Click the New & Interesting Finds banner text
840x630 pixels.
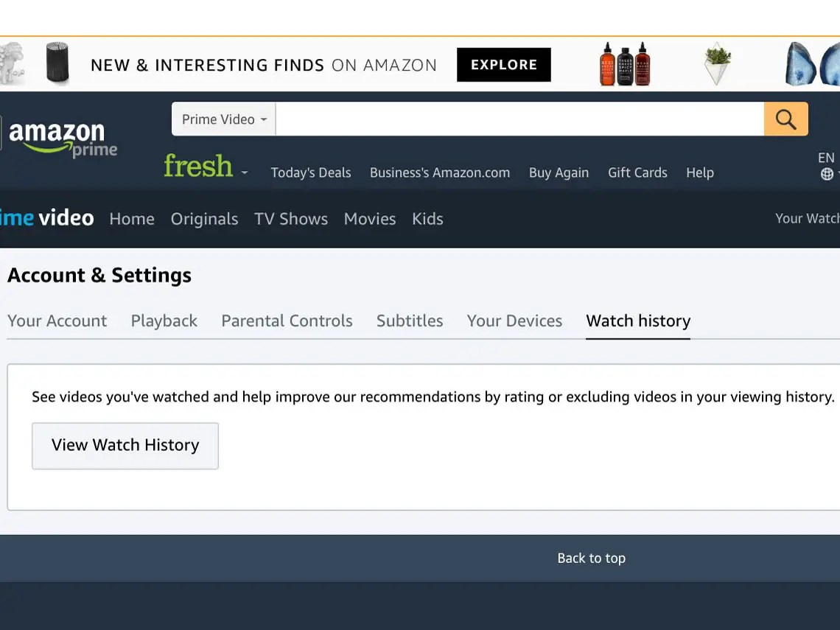coord(264,65)
